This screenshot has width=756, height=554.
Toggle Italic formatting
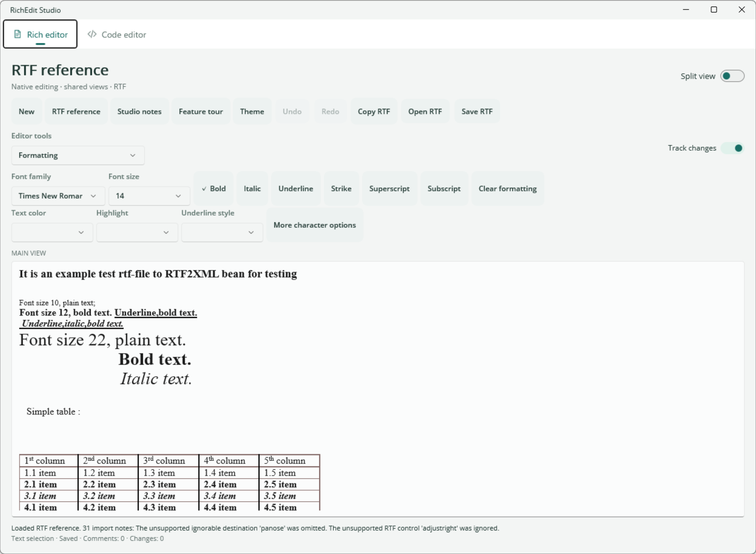click(252, 189)
